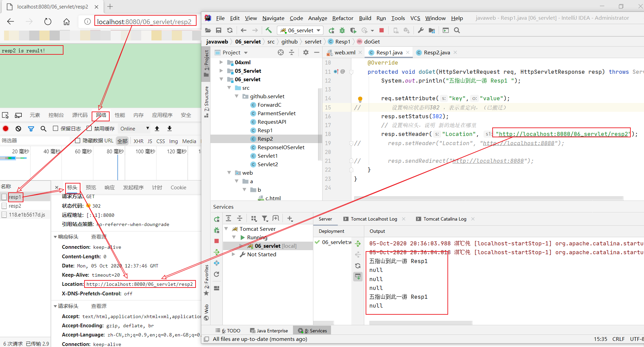Switch to the 响应 tab in DevTools
The width and height of the screenshot is (644, 347).
(x=109, y=188)
